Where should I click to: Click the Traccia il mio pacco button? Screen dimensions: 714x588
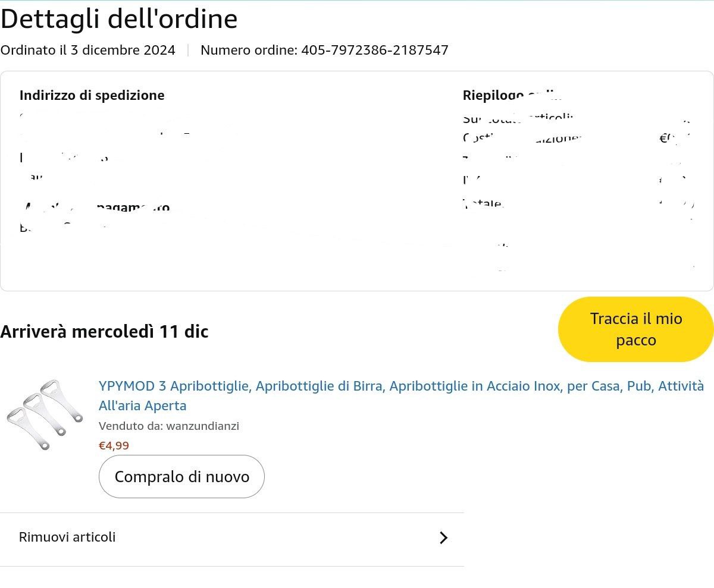pos(635,329)
